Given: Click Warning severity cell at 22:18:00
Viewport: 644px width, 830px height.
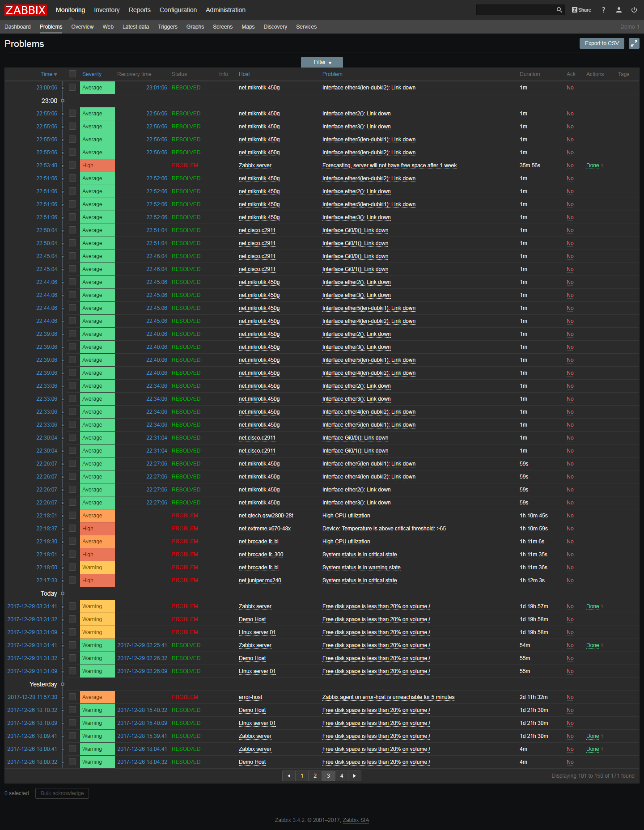Looking at the screenshot, I should 97,567.
